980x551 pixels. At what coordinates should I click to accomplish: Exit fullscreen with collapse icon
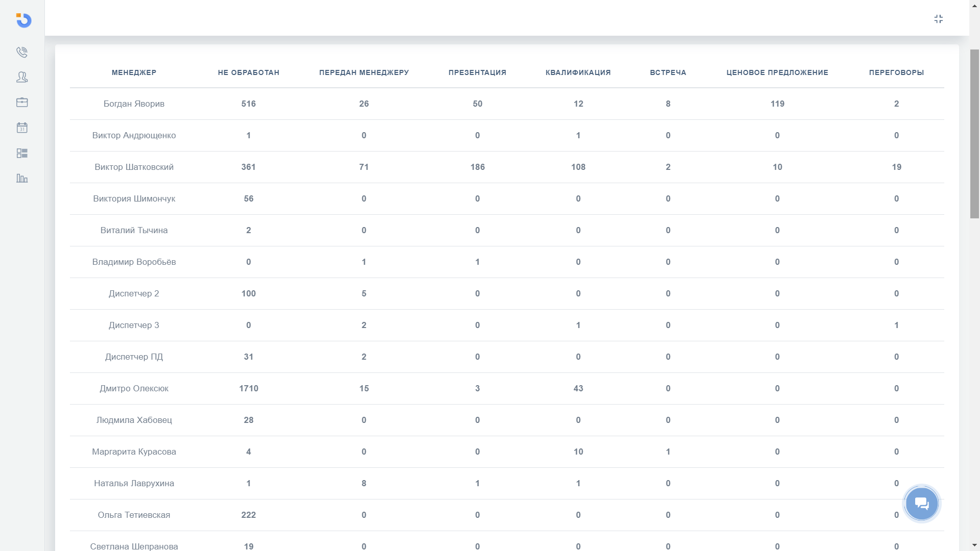coord(938,19)
